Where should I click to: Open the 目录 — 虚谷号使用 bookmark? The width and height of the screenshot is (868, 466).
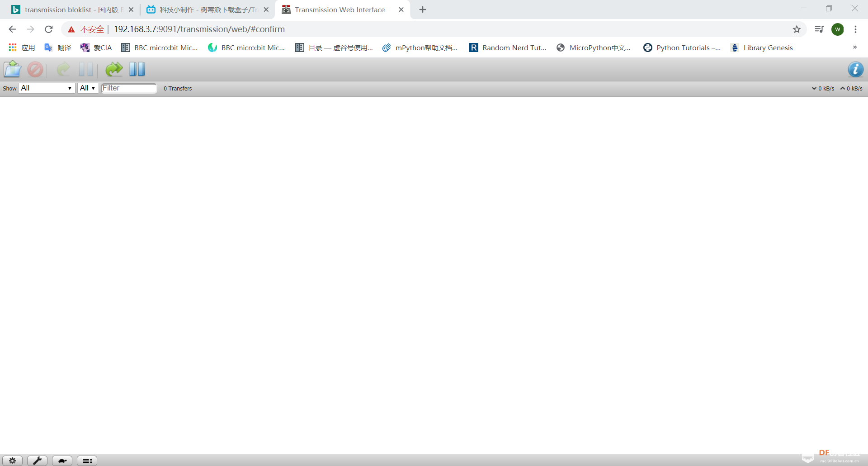pos(334,48)
